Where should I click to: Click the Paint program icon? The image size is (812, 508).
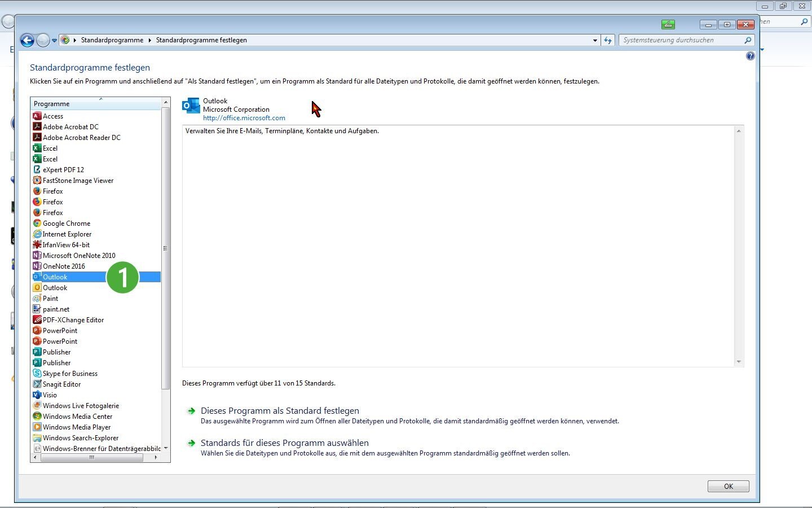[x=37, y=299]
